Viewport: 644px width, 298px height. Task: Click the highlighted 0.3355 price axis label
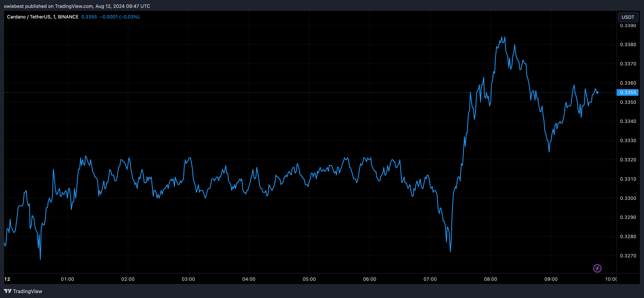[628, 92]
